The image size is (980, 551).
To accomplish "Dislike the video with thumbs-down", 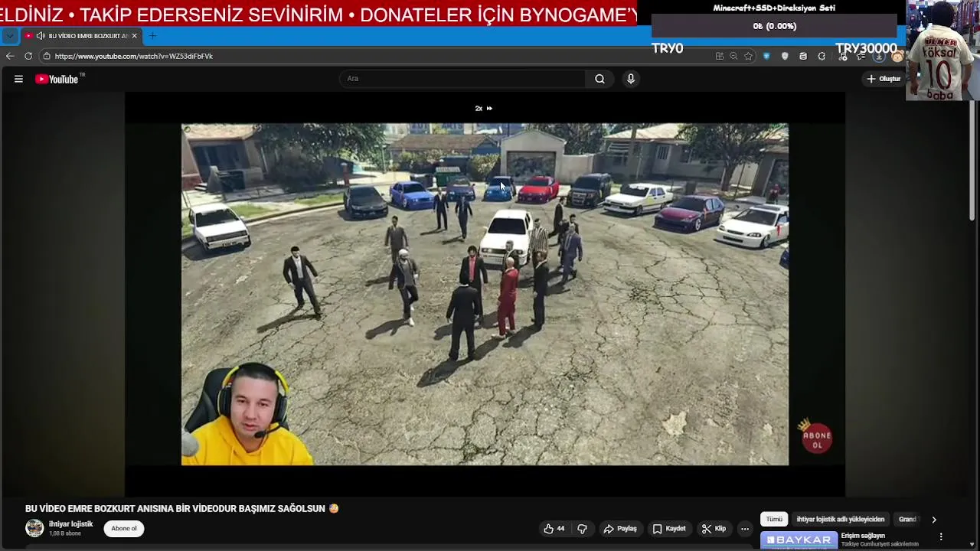I will (x=582, y=529).
